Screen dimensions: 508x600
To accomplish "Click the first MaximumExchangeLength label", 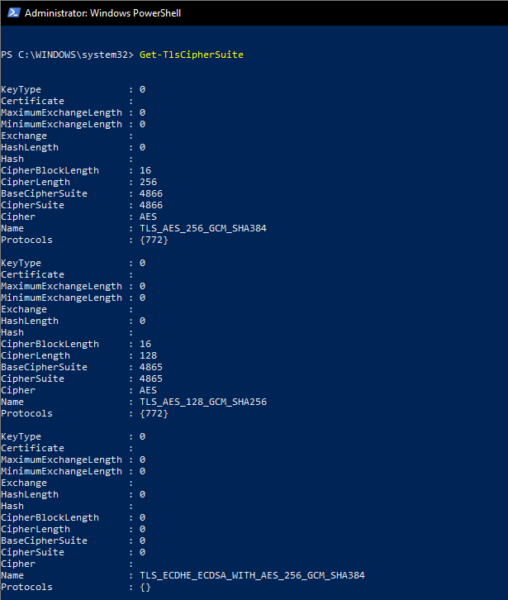I will 62,113.
